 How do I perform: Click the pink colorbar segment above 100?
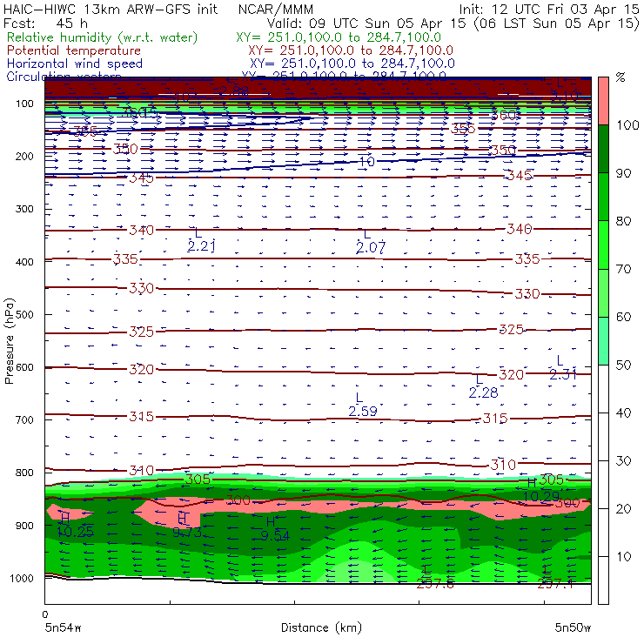click(603, 101)
